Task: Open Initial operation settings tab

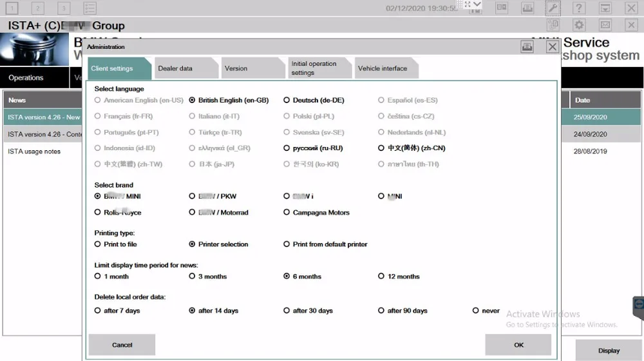Action: click(x=320, y=68)
